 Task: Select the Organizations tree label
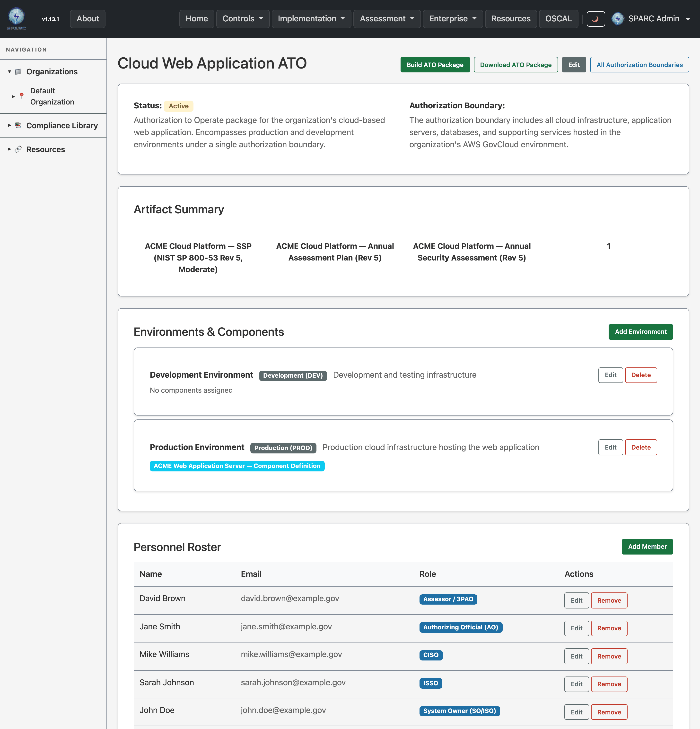pyautogui.click(x=52, y=71)
